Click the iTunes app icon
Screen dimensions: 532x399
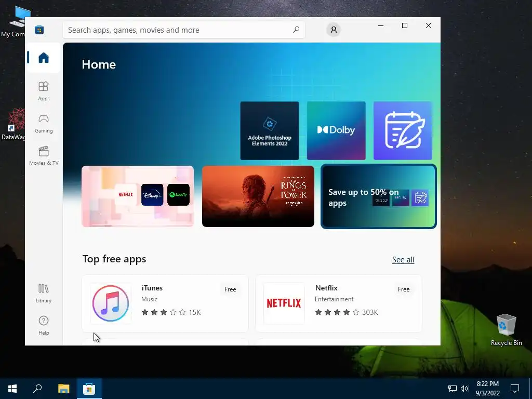point(111,303)
